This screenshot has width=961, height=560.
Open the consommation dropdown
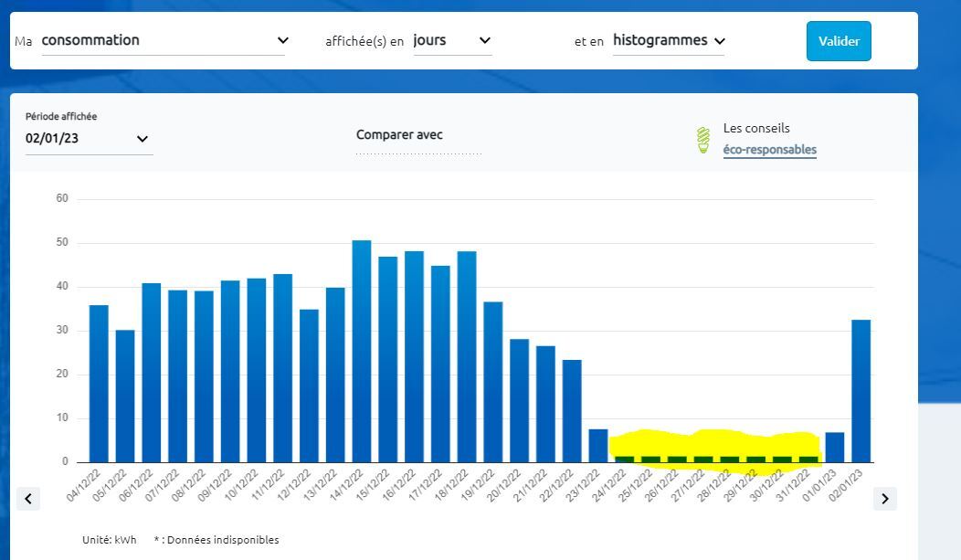pyautogui.click(x=164, y=41)
